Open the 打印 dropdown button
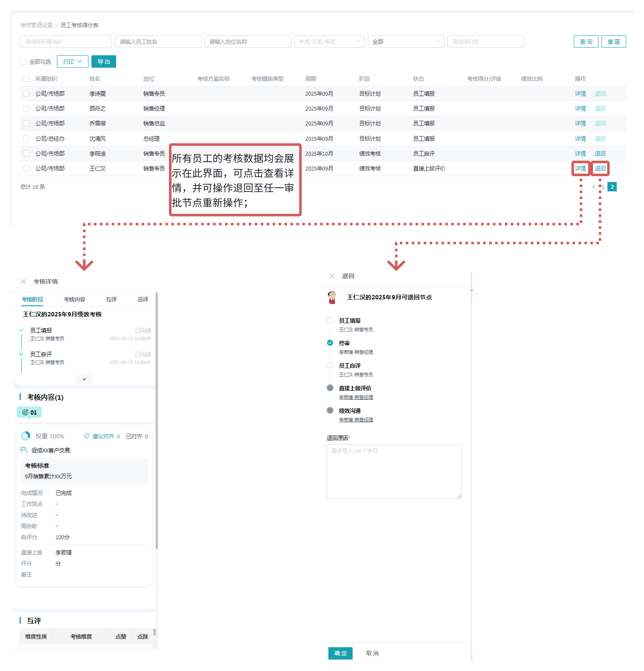Viewport: 644px width, 671px height. pyautogui.click(x=72, y=62)
